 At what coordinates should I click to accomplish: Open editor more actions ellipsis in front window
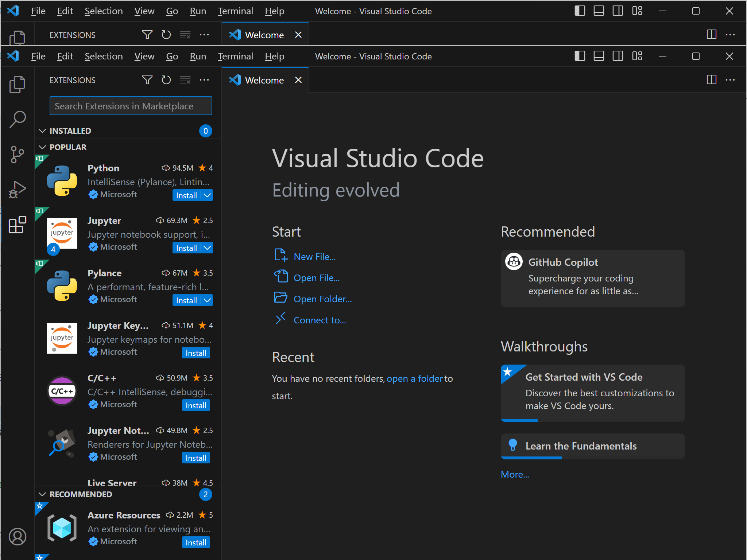pyautogui.click(x=730, y=80)
